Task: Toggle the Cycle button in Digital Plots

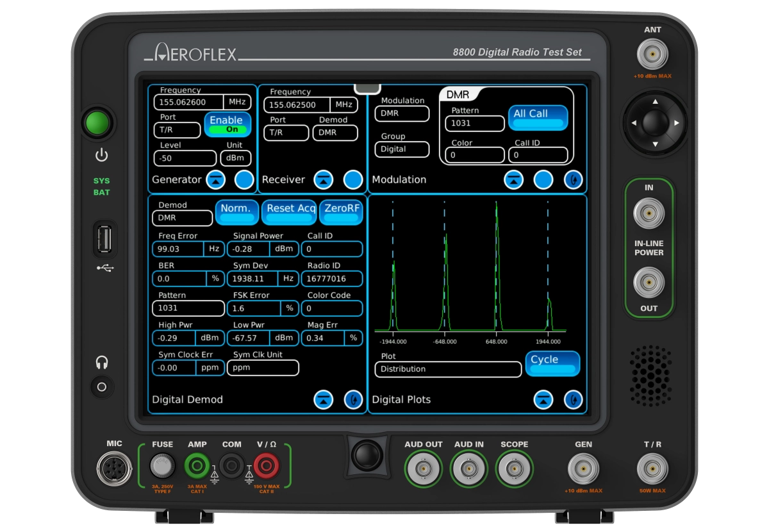Action: point(552,363)
